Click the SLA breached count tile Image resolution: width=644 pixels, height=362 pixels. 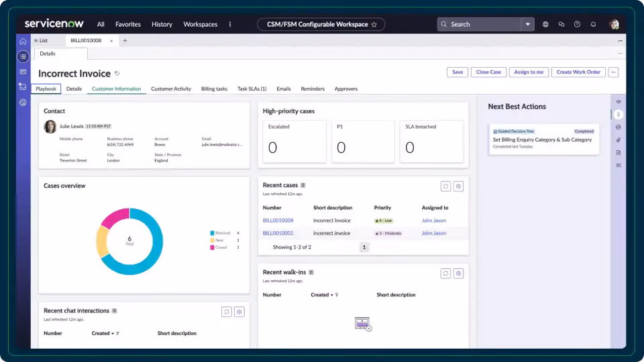point(431,141)
